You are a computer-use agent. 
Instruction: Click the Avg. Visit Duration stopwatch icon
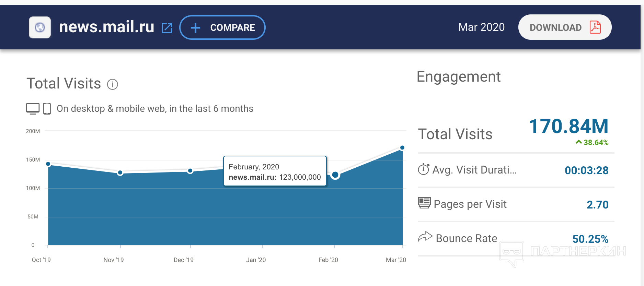pyautogui.click(x=424, y=169)
